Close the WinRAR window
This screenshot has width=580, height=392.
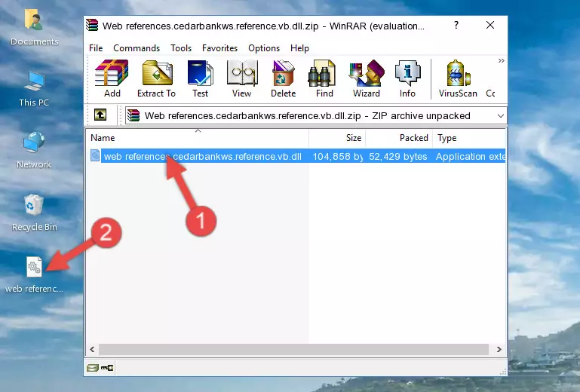click(x=490, y=25)
